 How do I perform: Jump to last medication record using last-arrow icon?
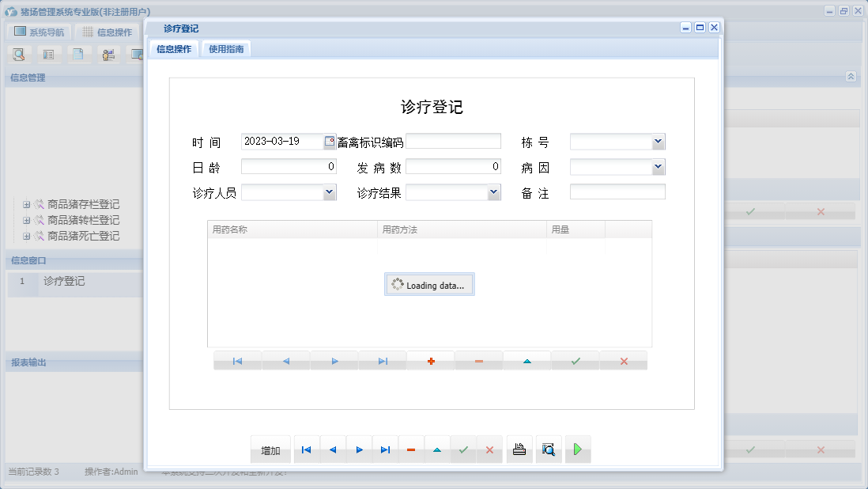(x=383, y=360)
